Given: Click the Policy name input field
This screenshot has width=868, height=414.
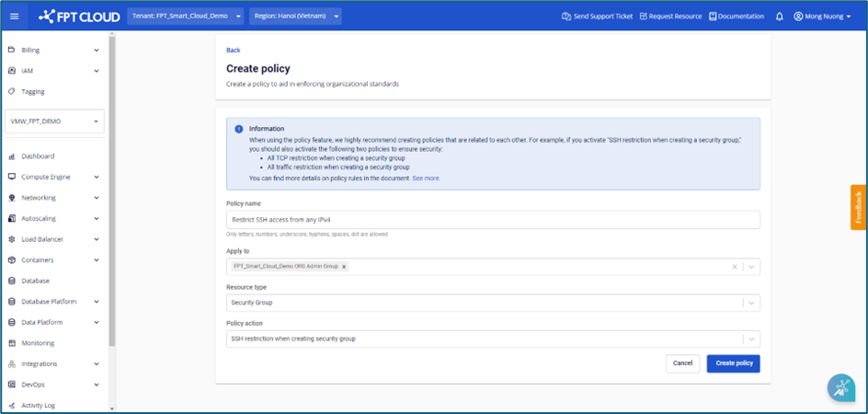Looking at the screenshot, I should (492, 219).
